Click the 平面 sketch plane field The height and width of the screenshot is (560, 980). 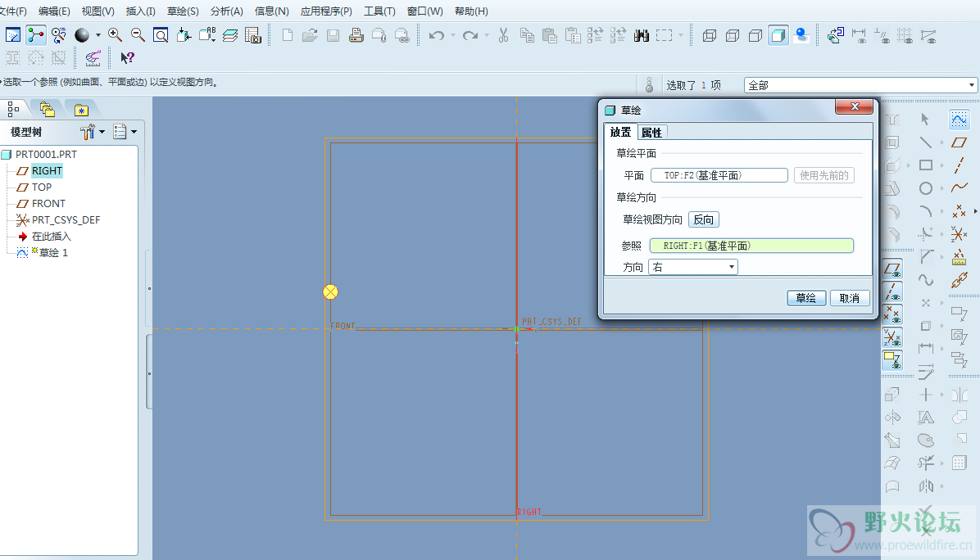pyautogui.click(x=719, y=175)
